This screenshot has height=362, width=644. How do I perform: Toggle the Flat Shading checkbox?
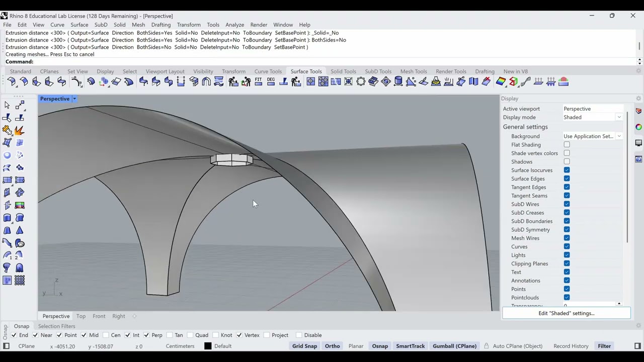coord(567,145)
